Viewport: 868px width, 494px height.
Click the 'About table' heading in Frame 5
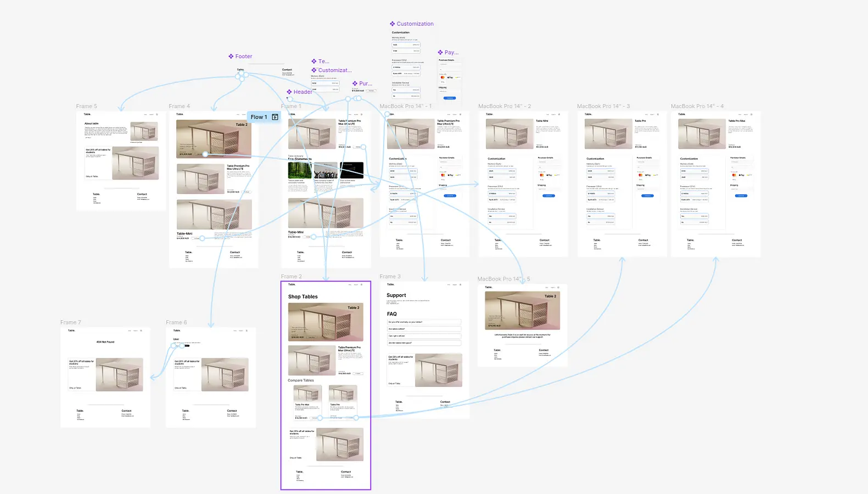point(92,123)
